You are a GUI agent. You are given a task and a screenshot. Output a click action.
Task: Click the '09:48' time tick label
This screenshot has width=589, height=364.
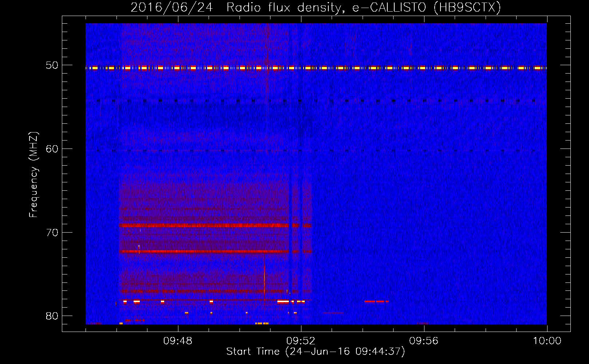[178, 341]
